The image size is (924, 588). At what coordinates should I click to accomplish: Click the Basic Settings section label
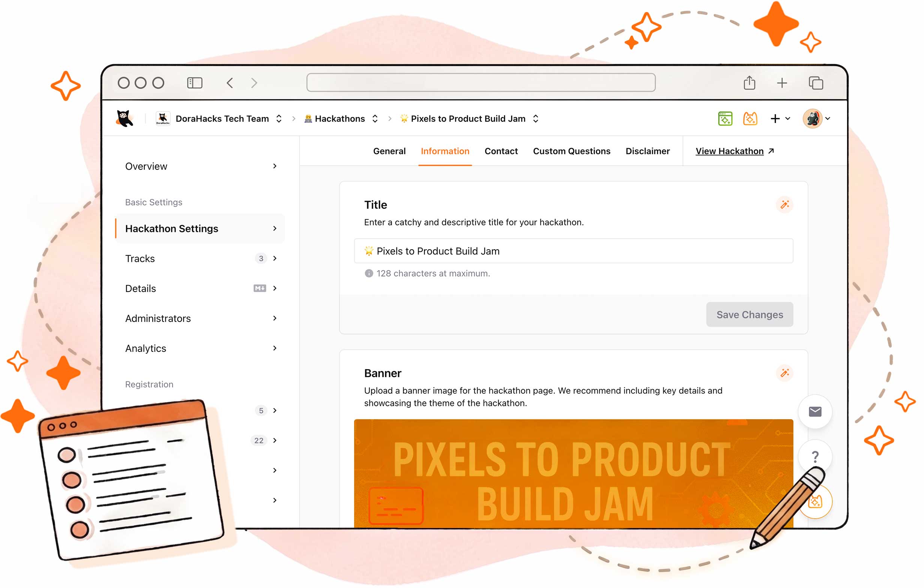[x=153, y=202]
